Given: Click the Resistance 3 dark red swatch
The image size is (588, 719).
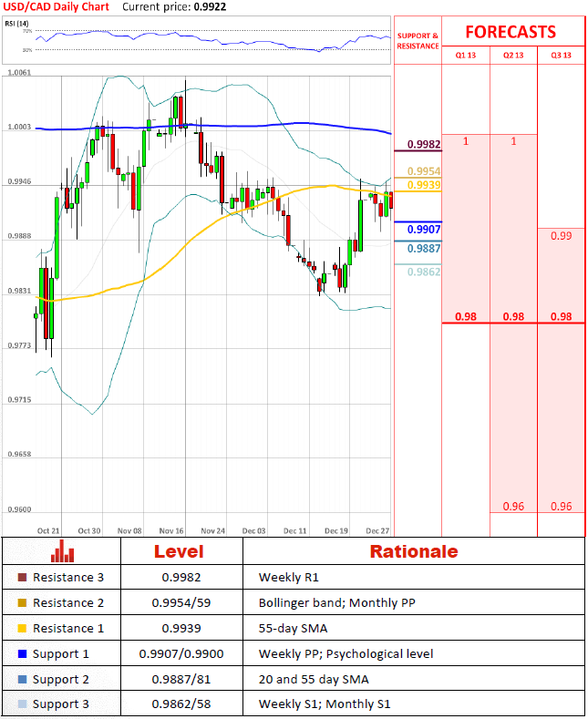Looking at the screenshot, I should 22,578.
